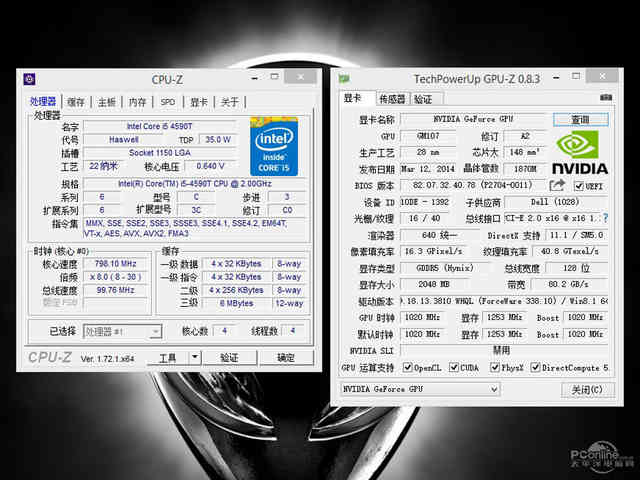Click the Intel Core i5 logo
The image size is (640, 480).
273,146
